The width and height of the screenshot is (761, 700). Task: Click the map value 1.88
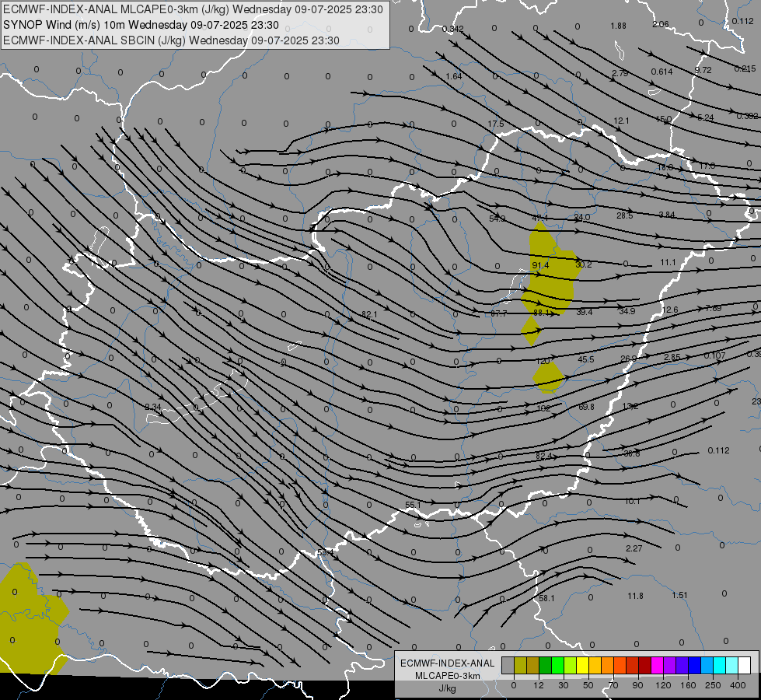[x=618, y=26]
